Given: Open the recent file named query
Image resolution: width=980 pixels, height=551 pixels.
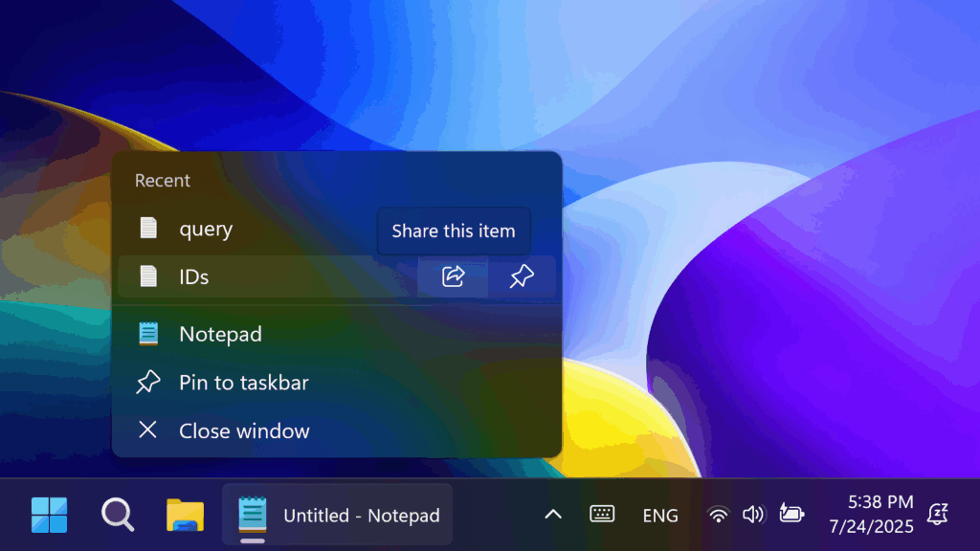Looking at the screenshot, I should [206, 230].
